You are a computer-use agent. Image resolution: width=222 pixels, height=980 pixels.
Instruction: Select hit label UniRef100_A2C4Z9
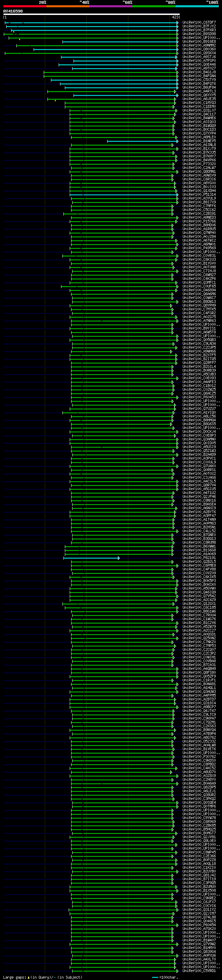(199, 600)
